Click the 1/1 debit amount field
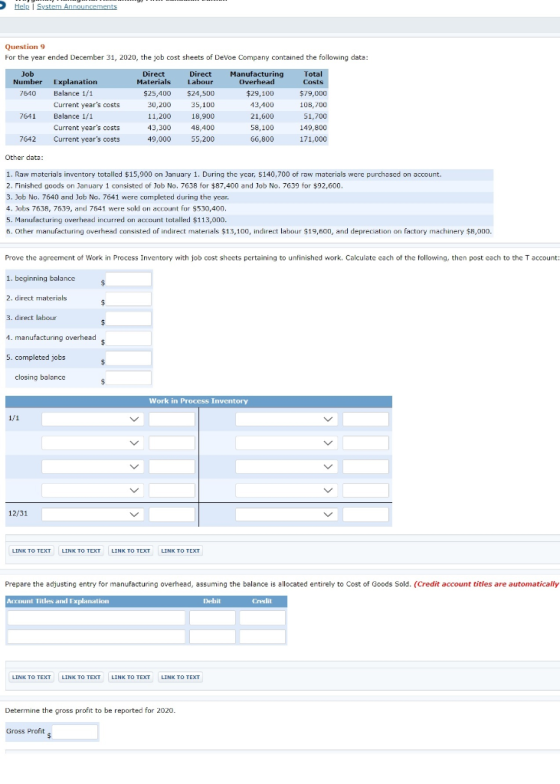This screenshot has height=784, width=560. (x=172, y=419)
